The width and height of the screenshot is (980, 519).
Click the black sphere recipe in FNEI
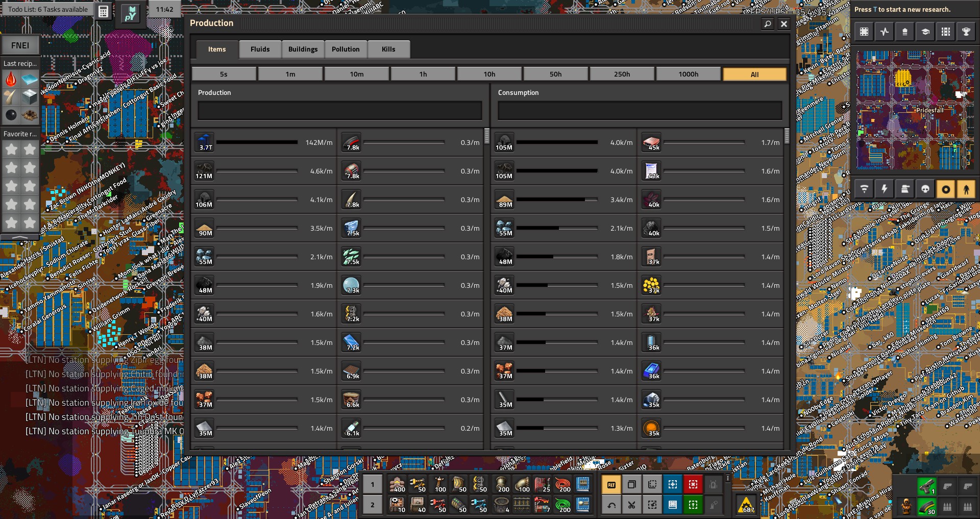11,115
